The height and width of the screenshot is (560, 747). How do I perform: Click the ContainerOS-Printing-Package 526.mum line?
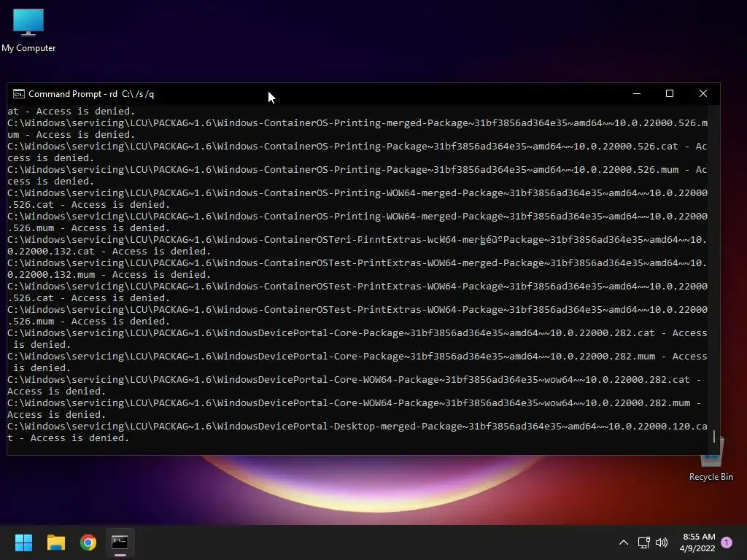coord(357,169)
